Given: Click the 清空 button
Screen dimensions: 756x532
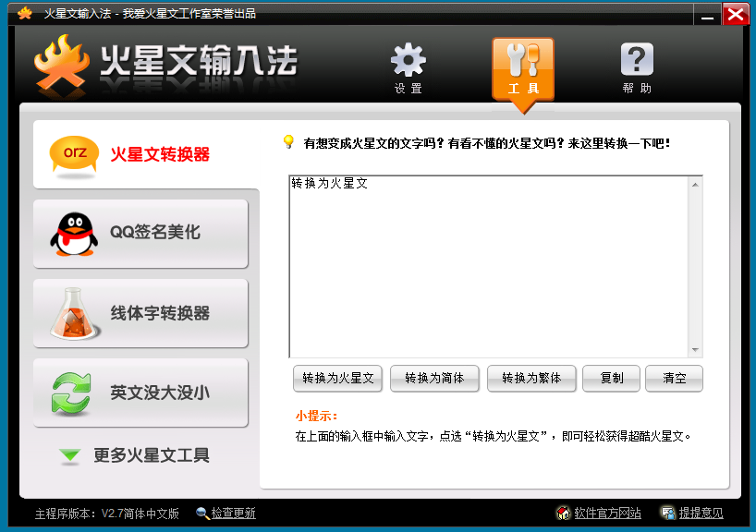Looking at the screenshot, I should [674, 379].
